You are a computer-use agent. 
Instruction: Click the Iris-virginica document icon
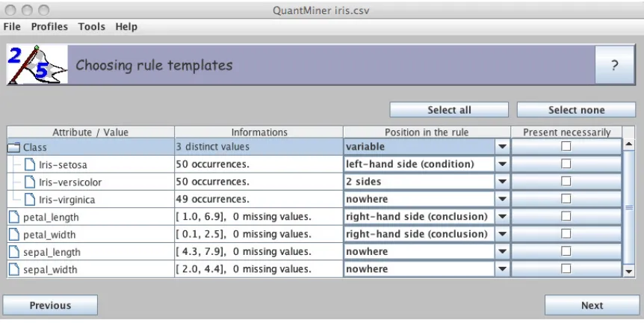(30, 200)
